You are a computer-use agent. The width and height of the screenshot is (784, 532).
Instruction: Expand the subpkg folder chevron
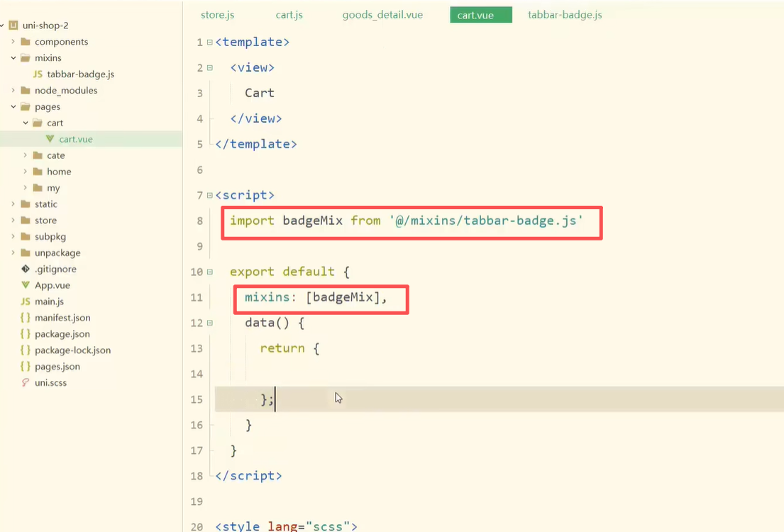(x=13, y=236)
